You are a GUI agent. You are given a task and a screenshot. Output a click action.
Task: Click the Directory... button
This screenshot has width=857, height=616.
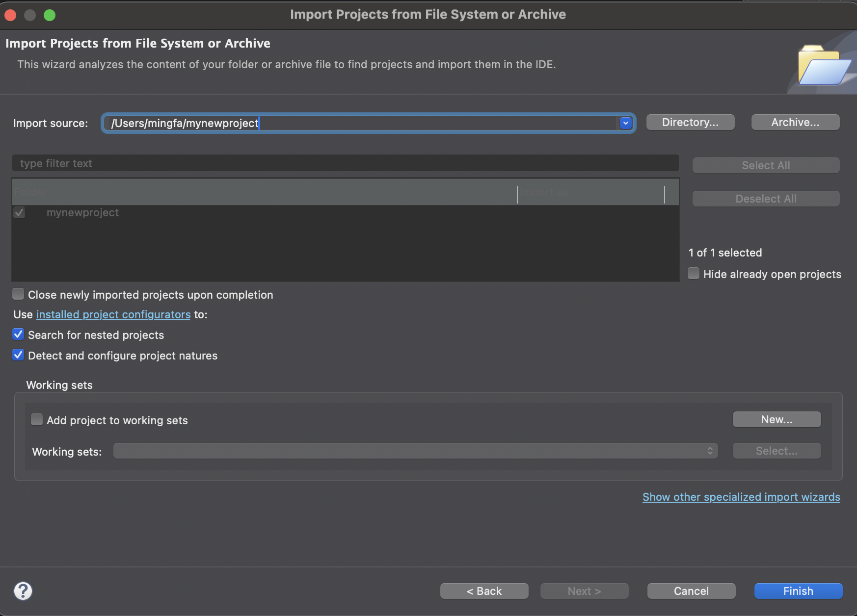pyautogui.click(x=690, y=123)
